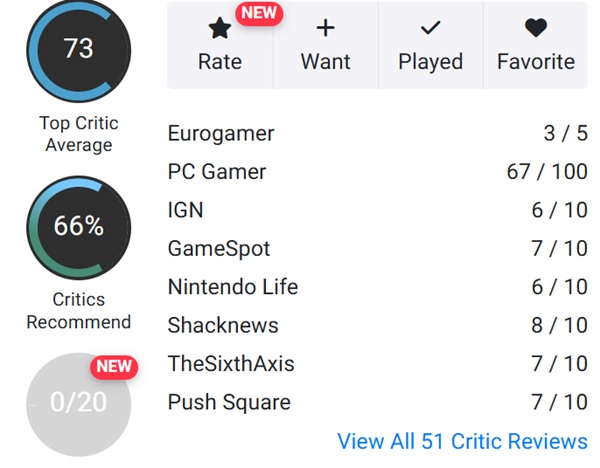600x468 pixels.
Task: Open the IGN review
Action: point(186,210)
